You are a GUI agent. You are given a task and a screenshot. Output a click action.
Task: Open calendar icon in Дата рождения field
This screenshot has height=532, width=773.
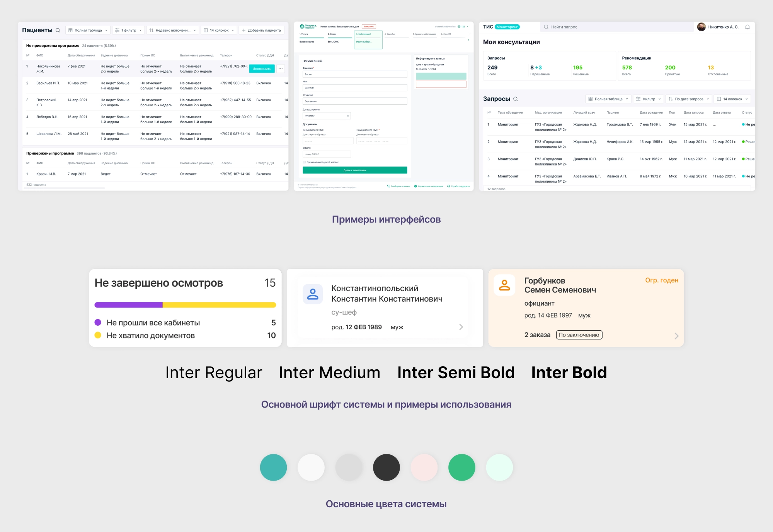[x=348, y=116]
